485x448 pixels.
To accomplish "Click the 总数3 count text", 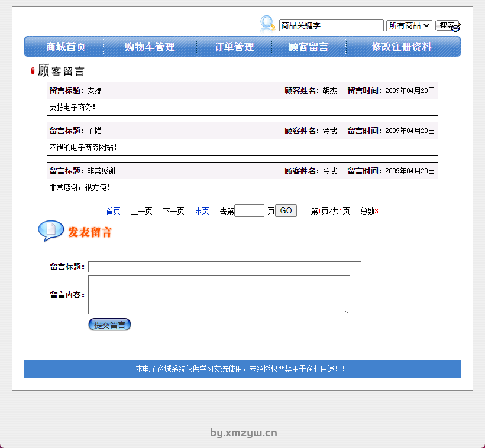I will 369,211.
